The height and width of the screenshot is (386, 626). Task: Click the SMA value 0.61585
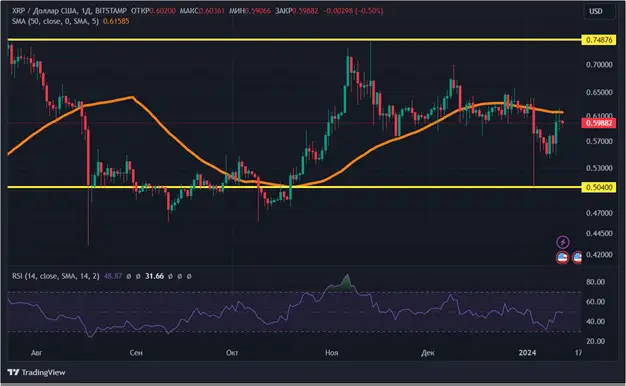[x=116, y=21]
